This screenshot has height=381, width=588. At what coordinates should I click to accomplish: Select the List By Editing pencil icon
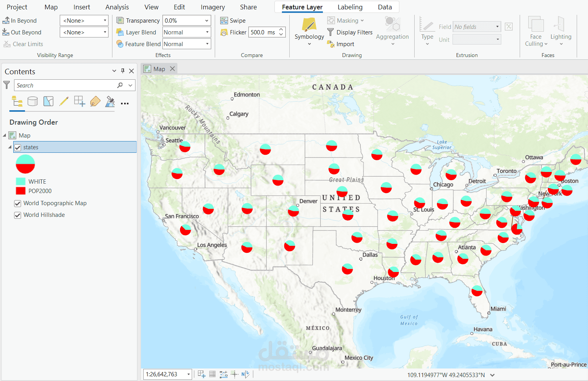[x=64, y=101]
